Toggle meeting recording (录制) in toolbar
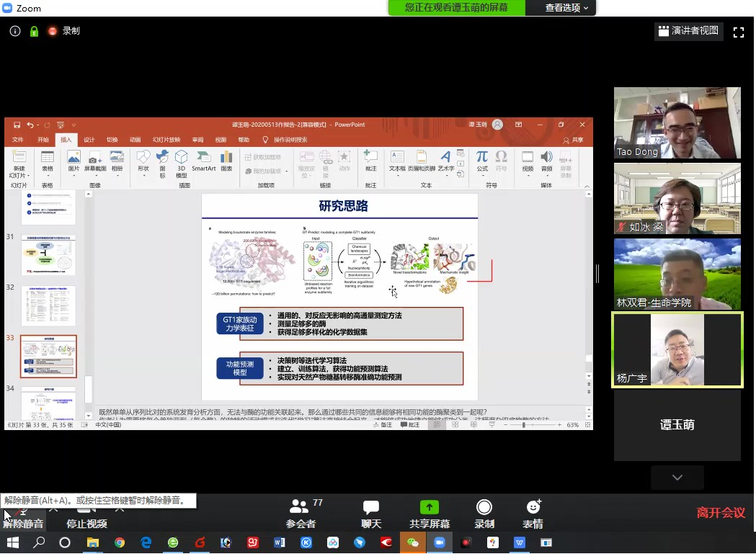 point(484,514)
